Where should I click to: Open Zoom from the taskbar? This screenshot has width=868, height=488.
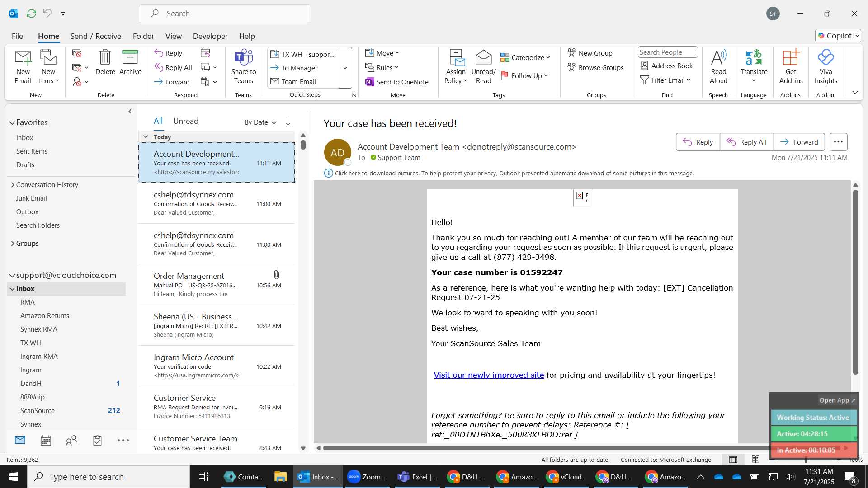click(367, 477)
